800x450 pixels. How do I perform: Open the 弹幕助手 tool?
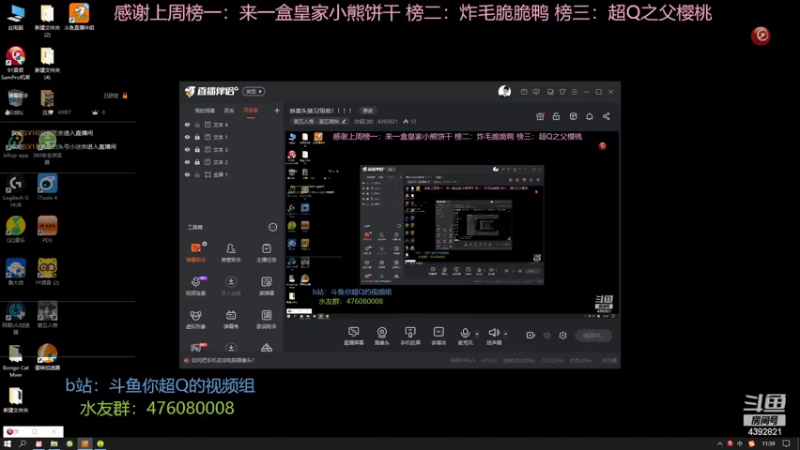coord(196,252)
